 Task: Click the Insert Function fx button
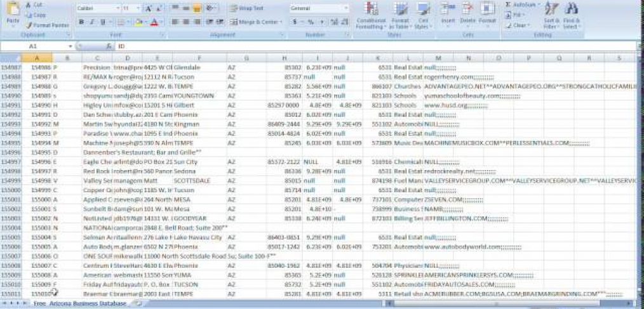[x=109, y=46]
